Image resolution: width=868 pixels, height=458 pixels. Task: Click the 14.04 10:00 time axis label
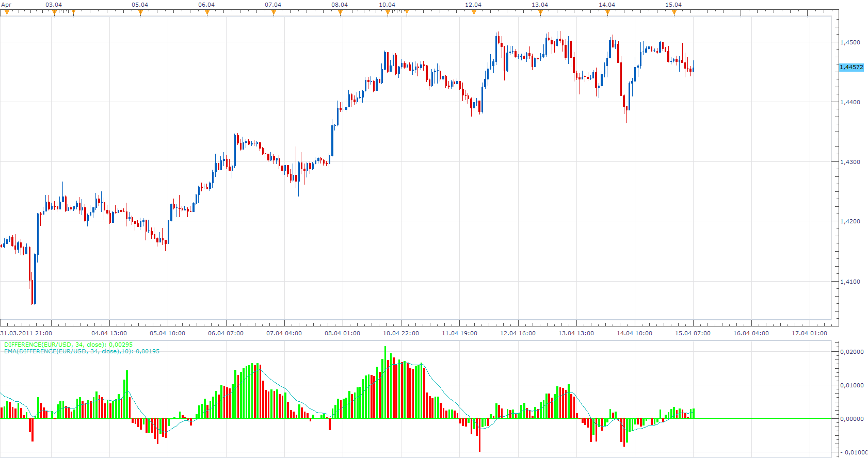[x=634, y=333]
